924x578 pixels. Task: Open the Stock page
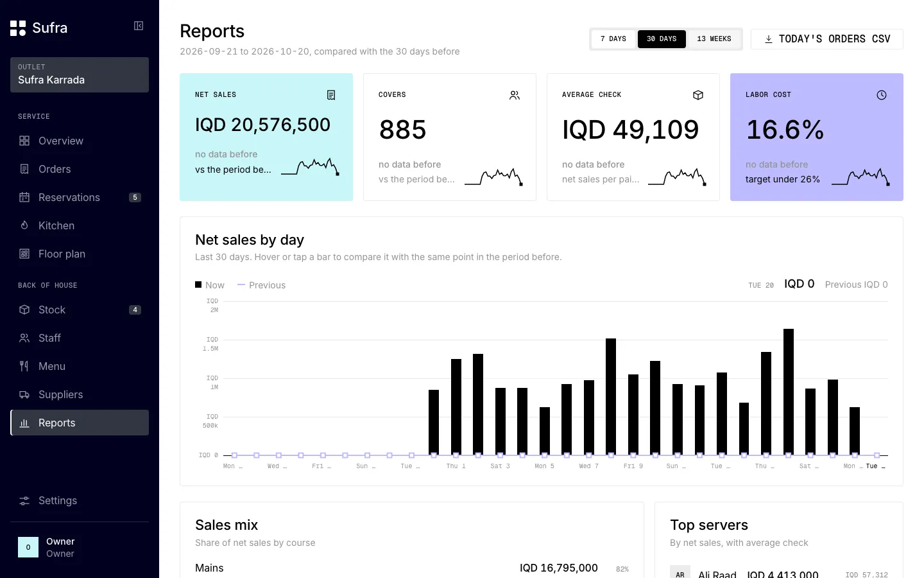[x=80, y=310]
